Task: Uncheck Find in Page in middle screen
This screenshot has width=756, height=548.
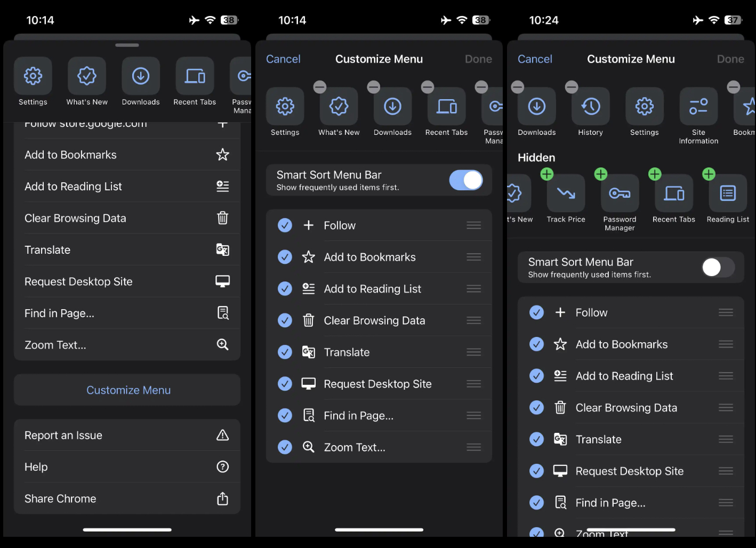Action: 285,415
